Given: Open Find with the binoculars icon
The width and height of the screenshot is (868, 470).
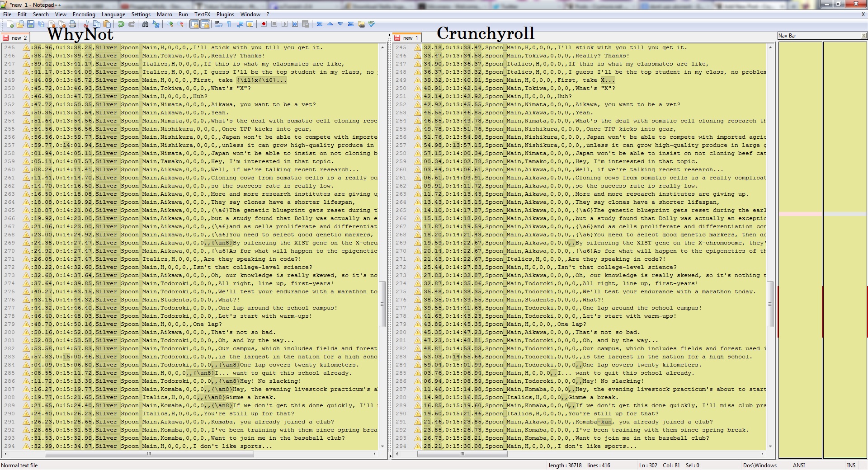Looking at the screenshot, I should 145,24.
